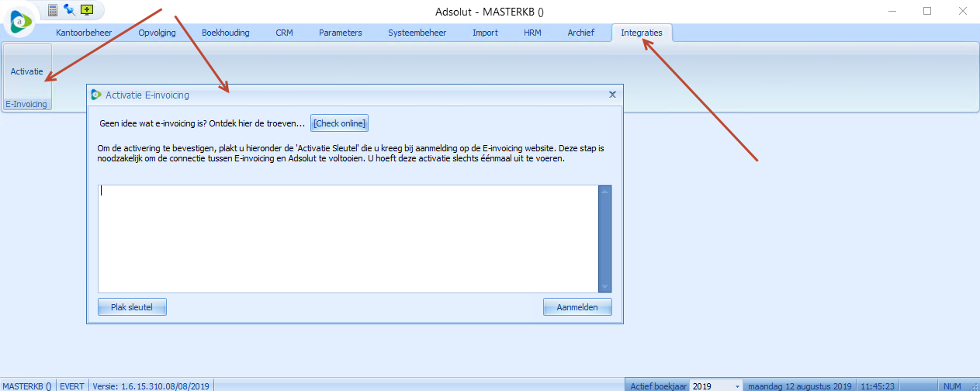Click the green monitor icon in toolbar
Image resolution: width=980 pixels, height=391 pixels.
pyautogui.click(x=87, y=10)
